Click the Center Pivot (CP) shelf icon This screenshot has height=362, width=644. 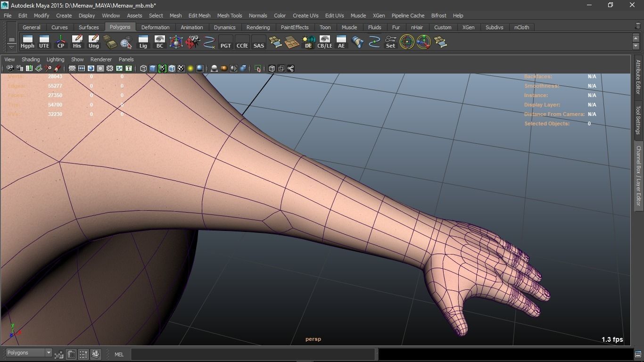61,42
